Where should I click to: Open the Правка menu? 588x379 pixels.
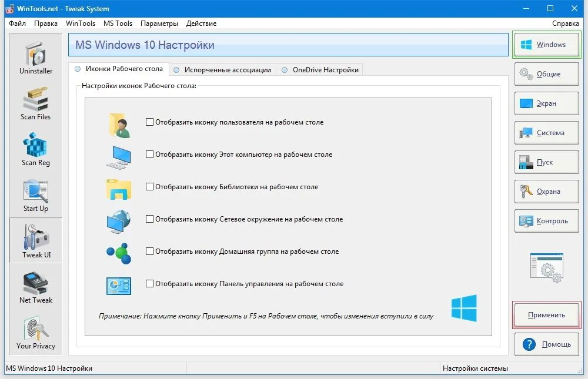[x=46, y=24]
